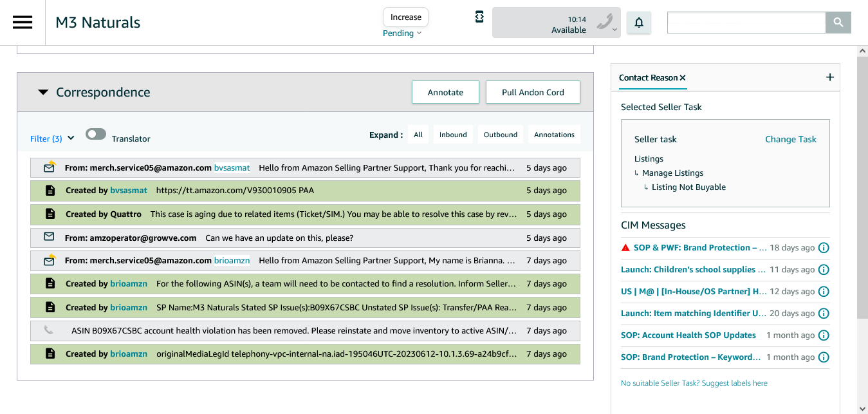Expand All correspondence entries
Image resolution: width=868 pixels, height=414 pixels.
coord(418,135)
